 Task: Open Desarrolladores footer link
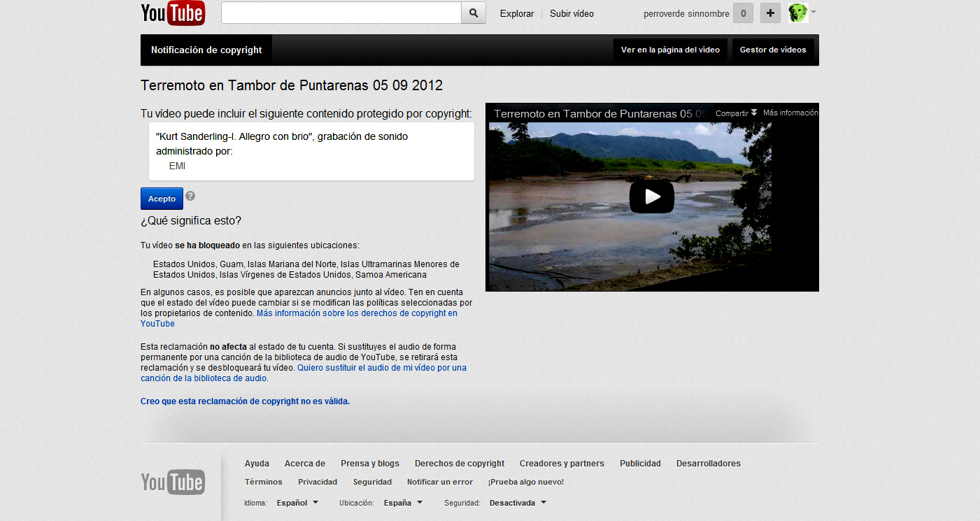click(709, 464)
